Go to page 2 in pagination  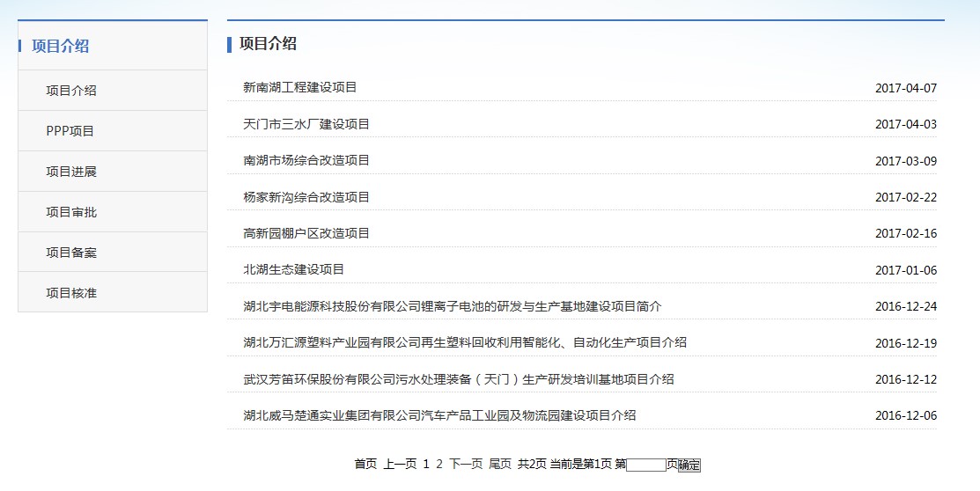pyautogui.click(x=439, y=464)
